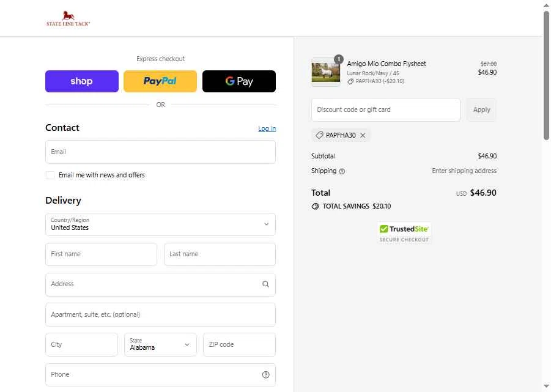Pay with PayPal express checkout
The image size is (551, 392).
coord(160,81)
